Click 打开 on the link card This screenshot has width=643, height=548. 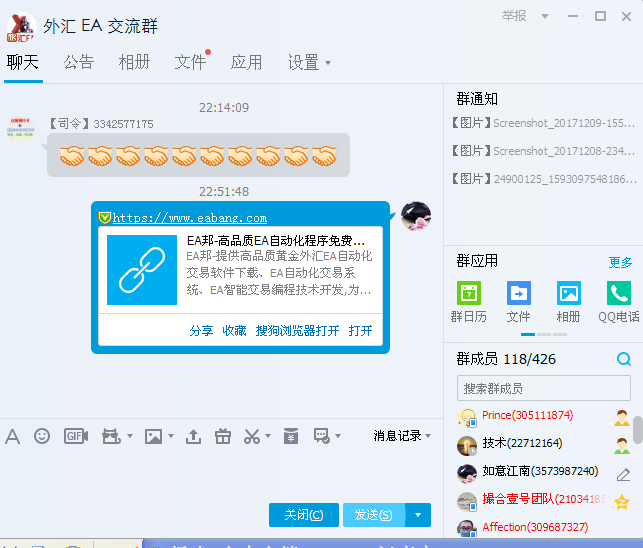point(360,331)
